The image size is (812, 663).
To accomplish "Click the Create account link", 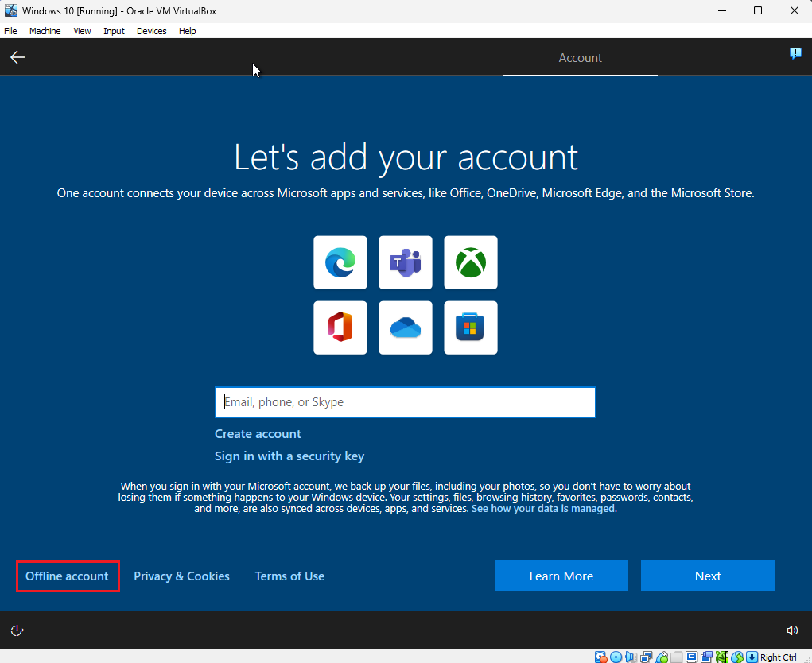I will pos(258,434).
